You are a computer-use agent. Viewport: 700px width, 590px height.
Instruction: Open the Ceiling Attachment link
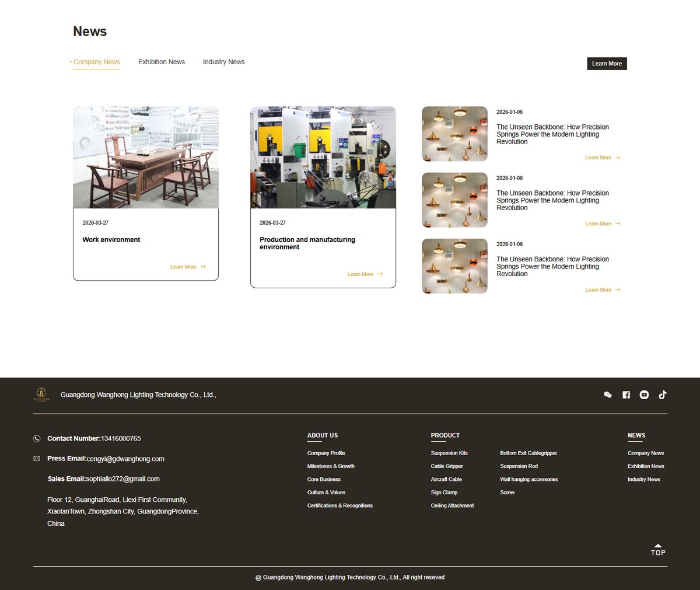(452, 506)
